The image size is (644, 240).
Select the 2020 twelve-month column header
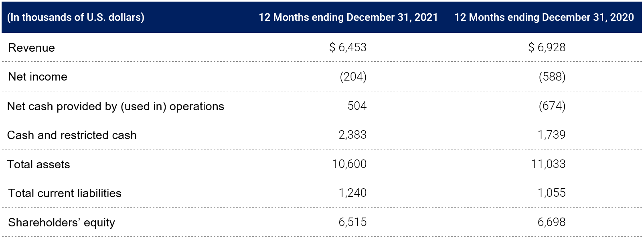pyautogui.click(x=544, y=17)
